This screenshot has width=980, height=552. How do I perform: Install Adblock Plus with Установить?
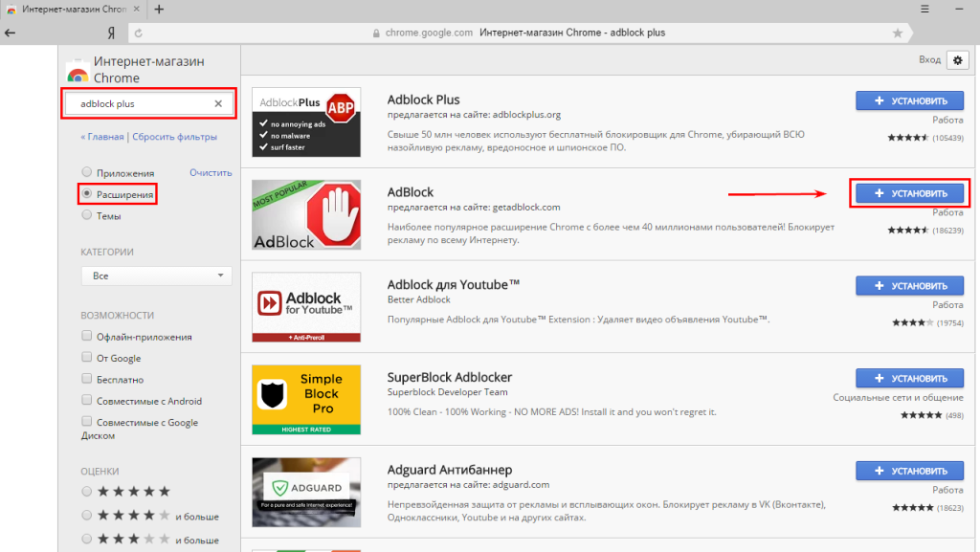909,100
